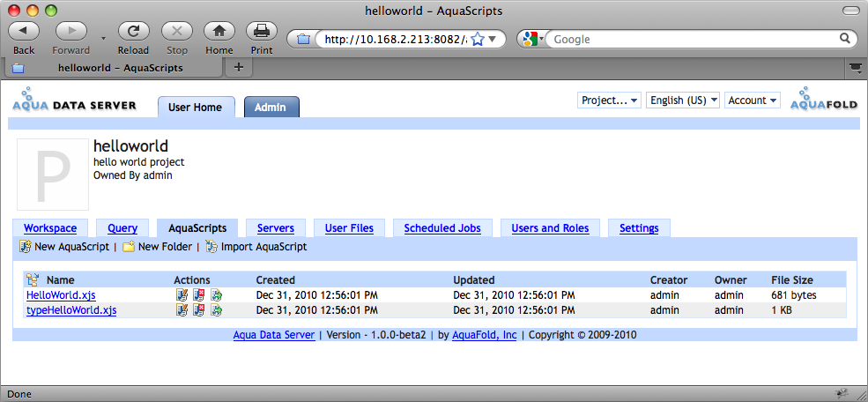Click the Updated column header
868x402 pixels.
pos(474,280)
